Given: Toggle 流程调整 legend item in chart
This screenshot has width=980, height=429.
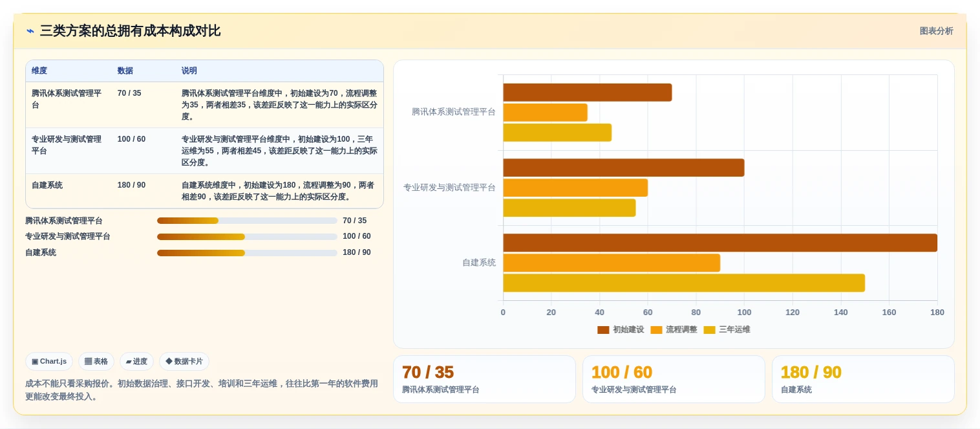Looking at the screenshot, I should pyautogui.click(x=674, y=329).
